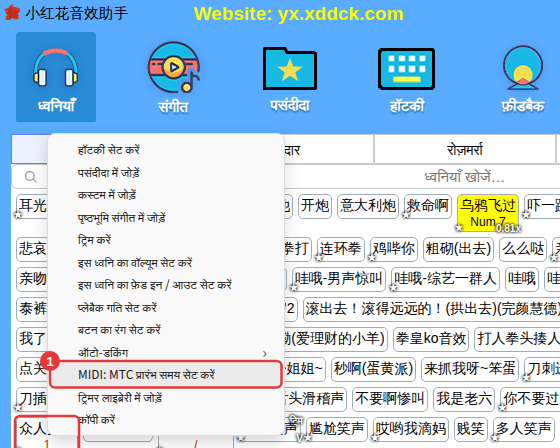This screenshot has height=448, width=560.
Task: Play the 贱笑 sound button
Action: pyautogui.click(x=470, y=429)
